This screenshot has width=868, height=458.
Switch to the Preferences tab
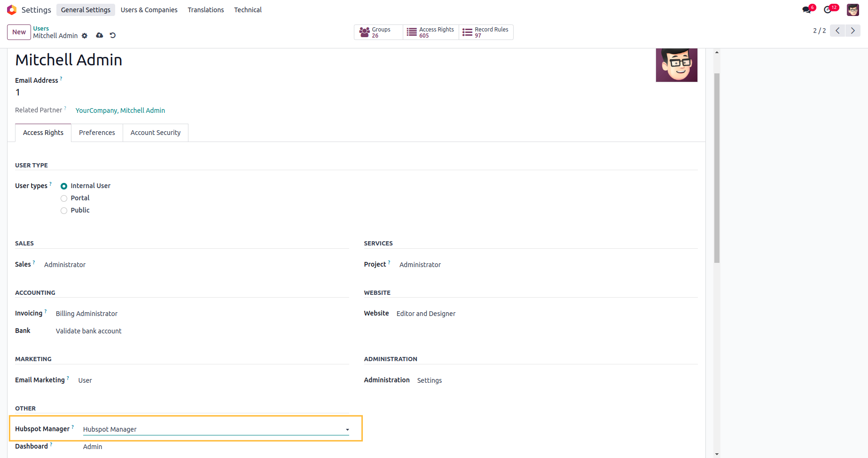pos(97,133)
